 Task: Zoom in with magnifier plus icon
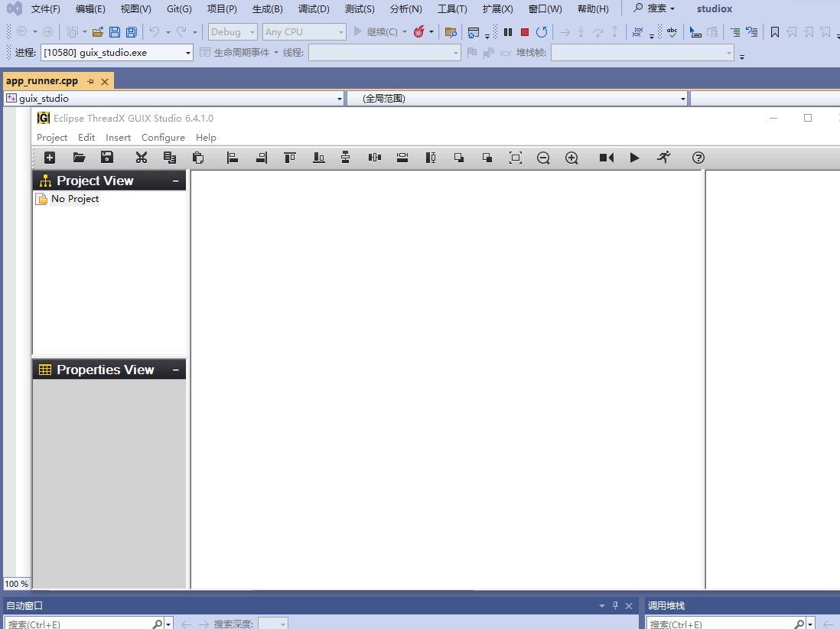click(x=571, y=158)
